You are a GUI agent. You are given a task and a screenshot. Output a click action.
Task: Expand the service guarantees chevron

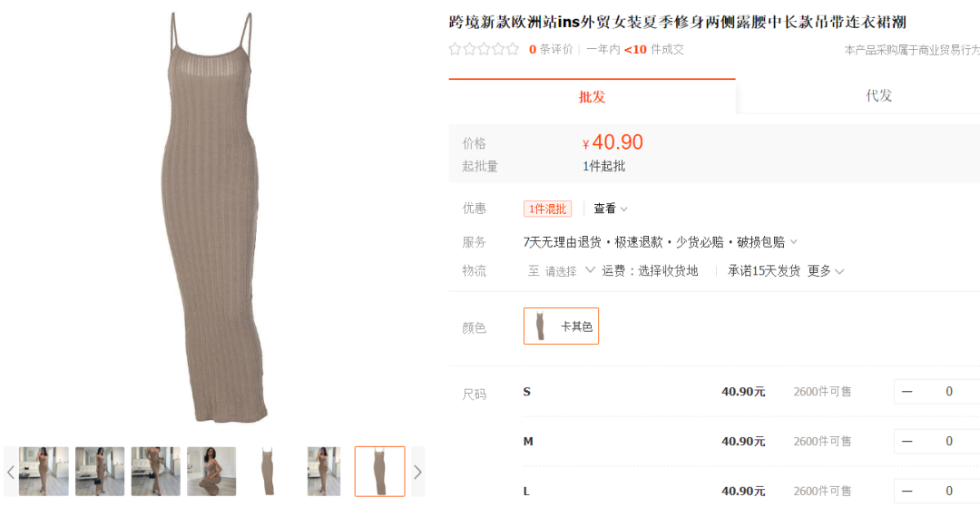tap(794, 241)
